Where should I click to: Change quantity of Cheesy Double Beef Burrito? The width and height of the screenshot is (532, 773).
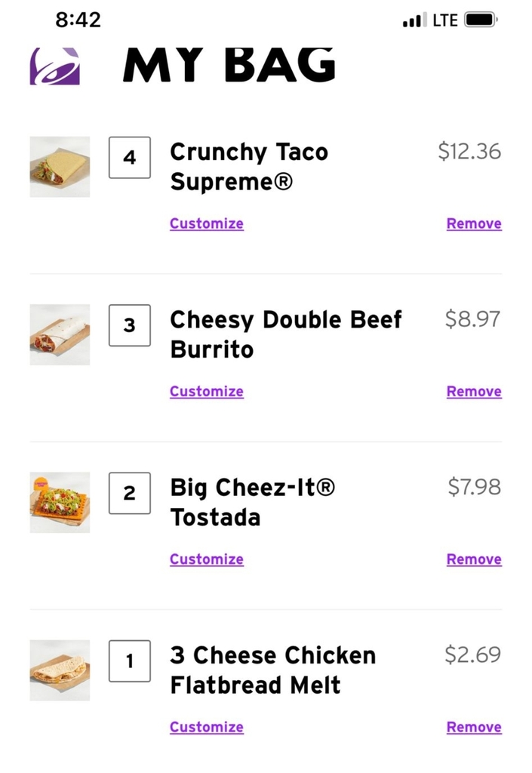click(129, 325)
